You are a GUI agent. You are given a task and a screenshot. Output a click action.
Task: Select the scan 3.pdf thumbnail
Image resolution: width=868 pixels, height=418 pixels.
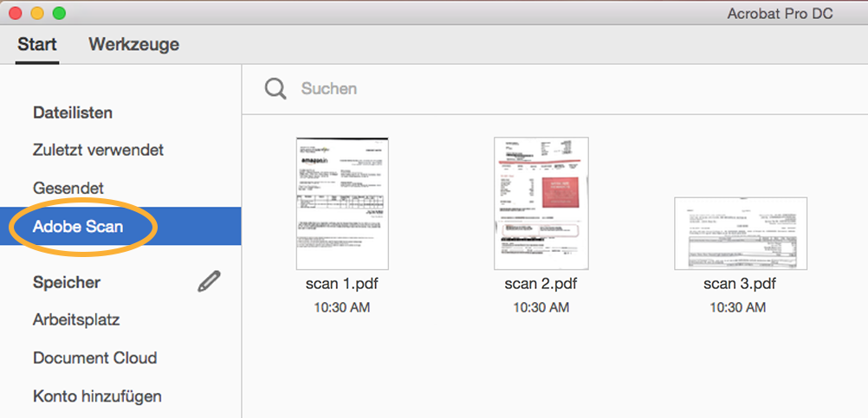pos(741,234)
